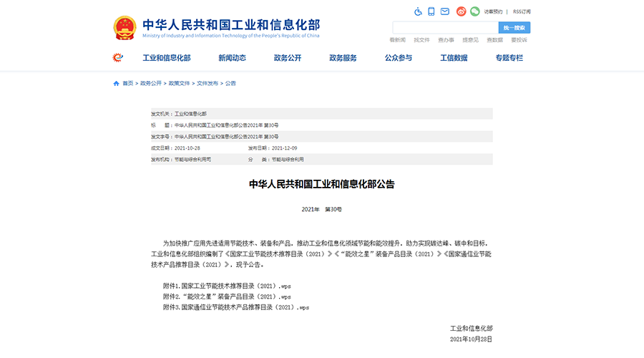Download attachment 1 国家工业节能技术推荐目录
Image resolution: width=644 pixels, height=358 pixels.
pos(227,286)
